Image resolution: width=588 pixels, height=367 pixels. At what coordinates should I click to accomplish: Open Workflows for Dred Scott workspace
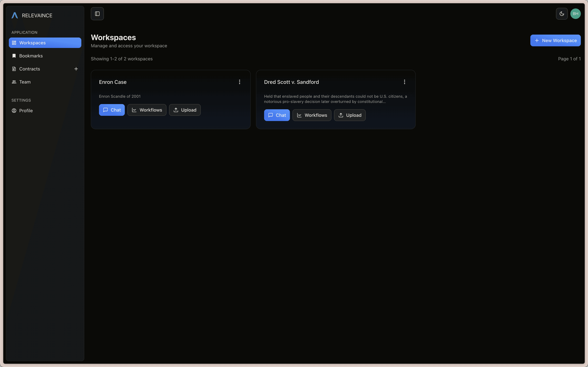click(x=312, y=115)
